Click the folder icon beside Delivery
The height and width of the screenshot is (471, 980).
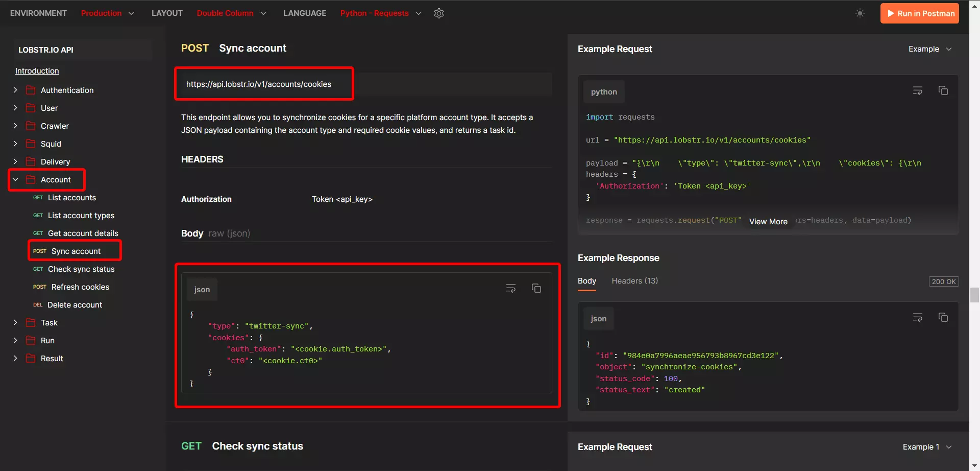click(30, 161)
